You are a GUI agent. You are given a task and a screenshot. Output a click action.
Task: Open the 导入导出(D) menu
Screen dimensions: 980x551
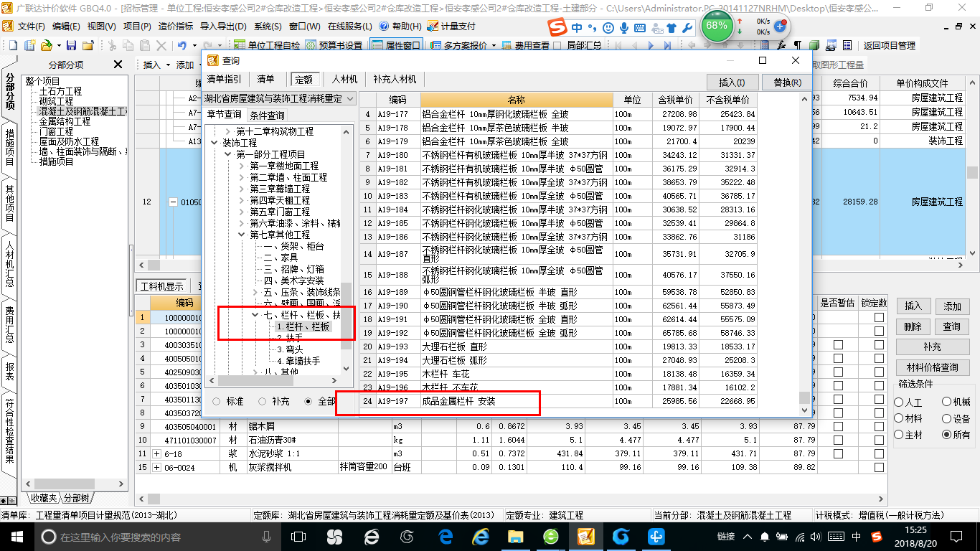click(x=223, y=26)
